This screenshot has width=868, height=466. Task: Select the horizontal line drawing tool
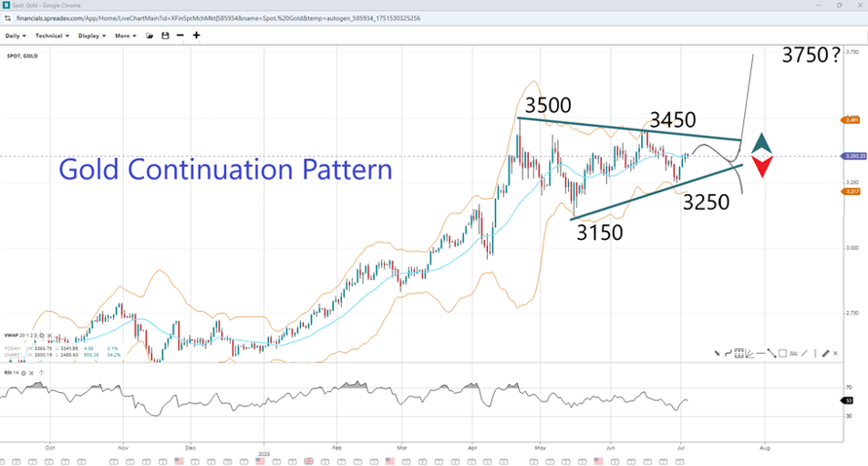point(761,353)
